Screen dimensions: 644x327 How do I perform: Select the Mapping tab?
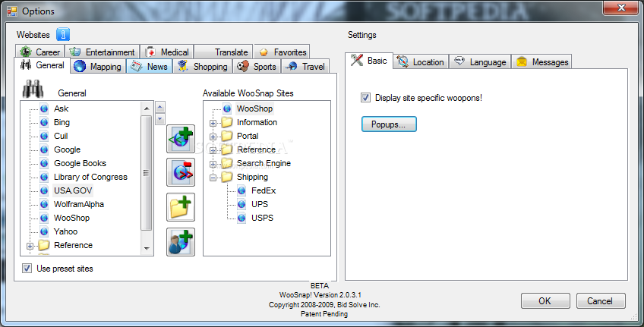98,67
